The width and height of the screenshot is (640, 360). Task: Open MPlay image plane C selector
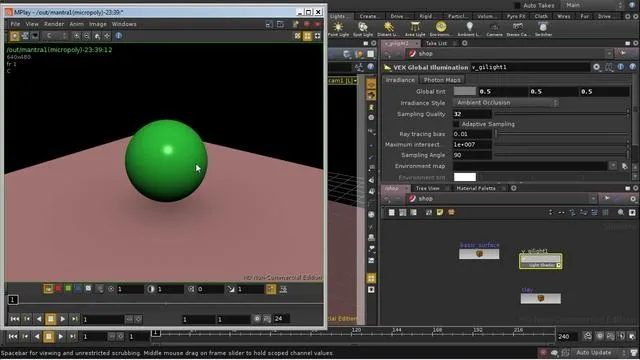(56, 36)
